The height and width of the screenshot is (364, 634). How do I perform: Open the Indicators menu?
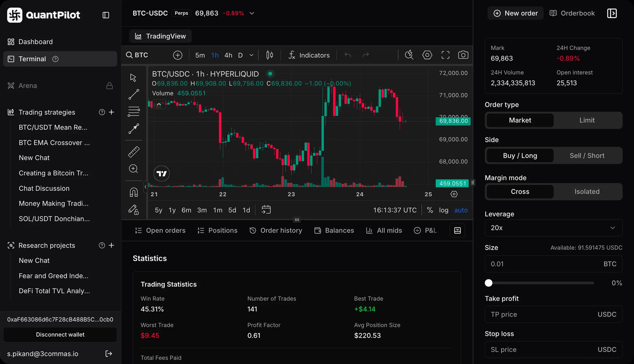pos(309,55)
